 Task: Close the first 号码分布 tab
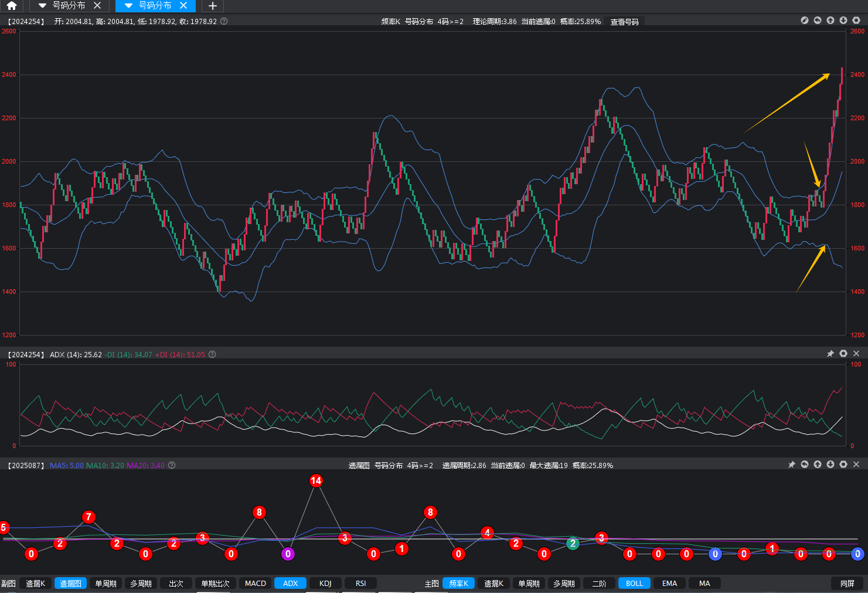(x=97, y=5)
